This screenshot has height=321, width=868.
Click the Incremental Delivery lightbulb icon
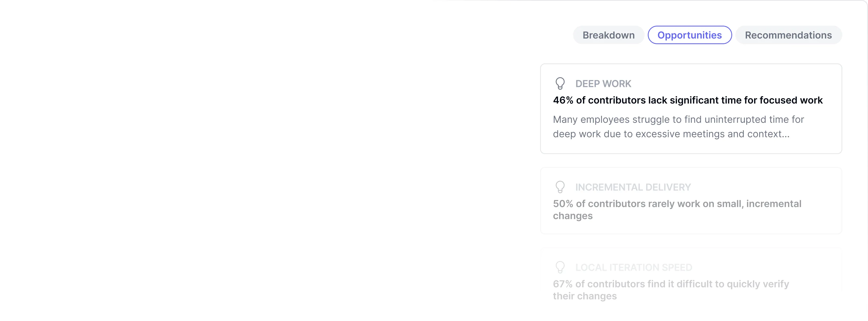560,187
